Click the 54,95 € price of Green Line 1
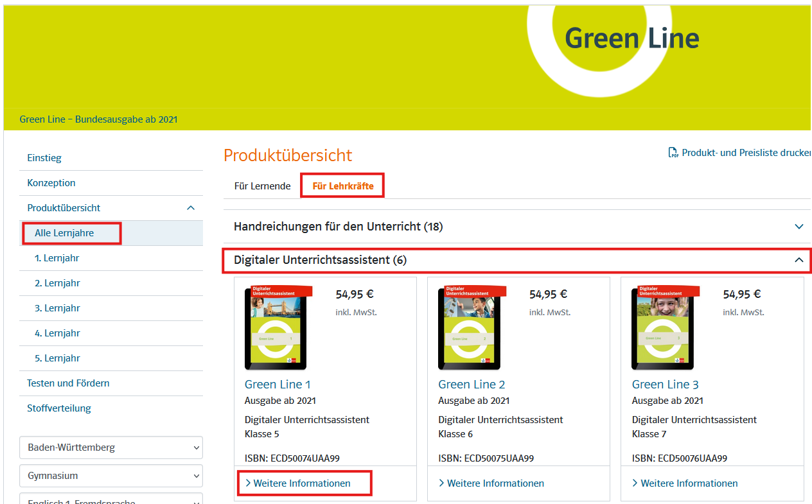 tap(355, 295)
